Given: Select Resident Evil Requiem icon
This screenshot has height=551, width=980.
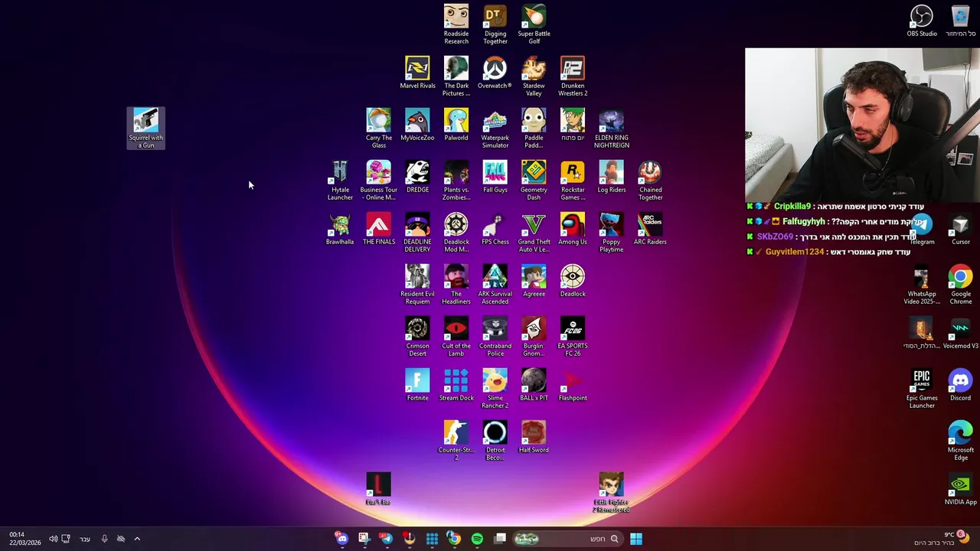Looking at the screenshot, I should click(417, 285).
